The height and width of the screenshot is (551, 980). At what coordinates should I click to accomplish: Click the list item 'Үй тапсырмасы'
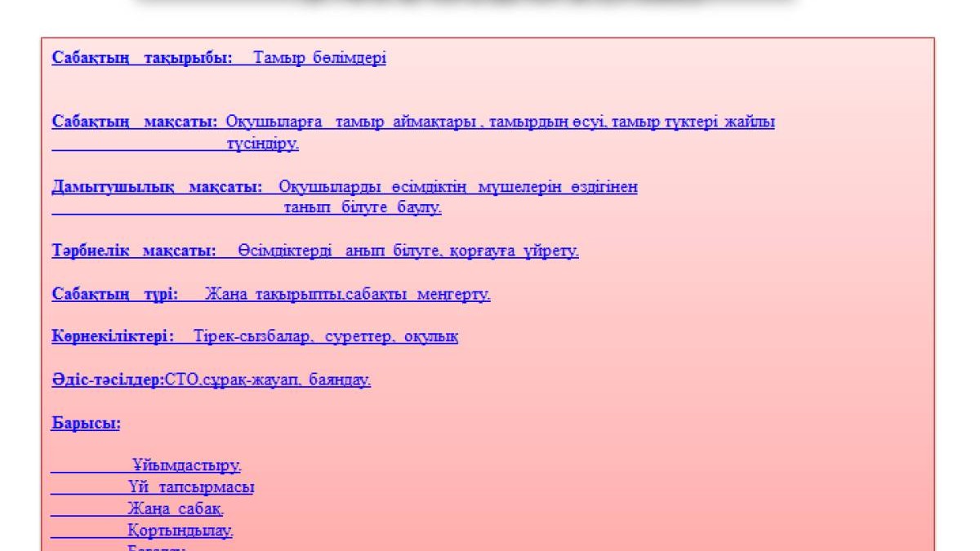click(x=190, y=487)
